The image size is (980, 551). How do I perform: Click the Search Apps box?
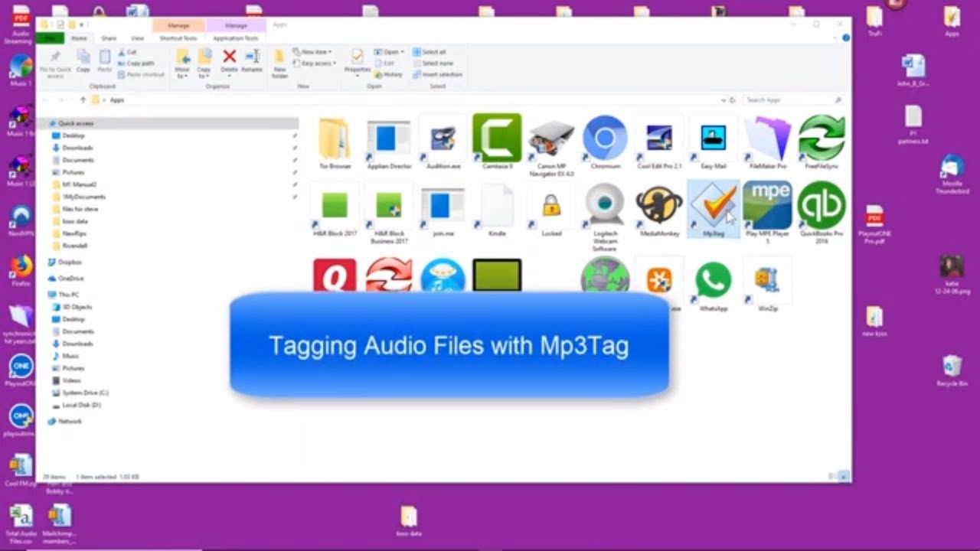point(794,100)
